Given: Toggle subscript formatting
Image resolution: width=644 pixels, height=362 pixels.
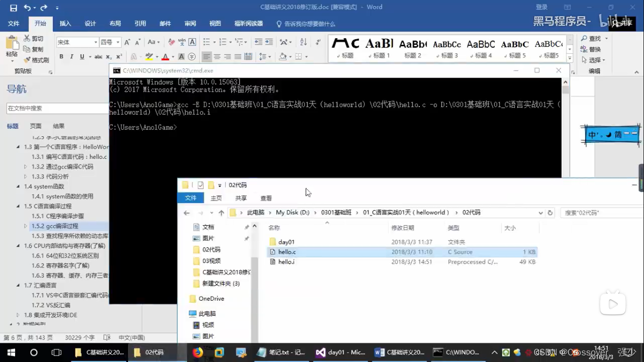Looking at the screenshot, I should pyautogui.click(x=108, y=57).
